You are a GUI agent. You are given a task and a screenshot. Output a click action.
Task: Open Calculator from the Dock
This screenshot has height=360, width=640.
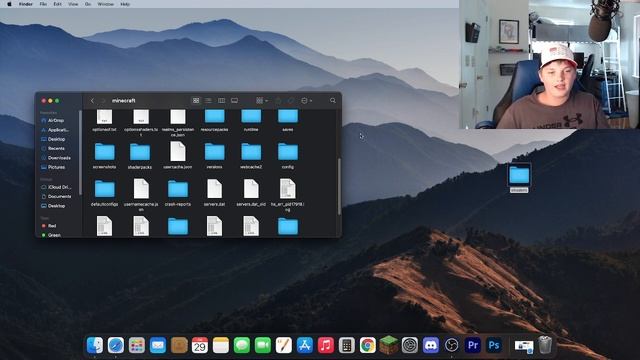point(347,345)
